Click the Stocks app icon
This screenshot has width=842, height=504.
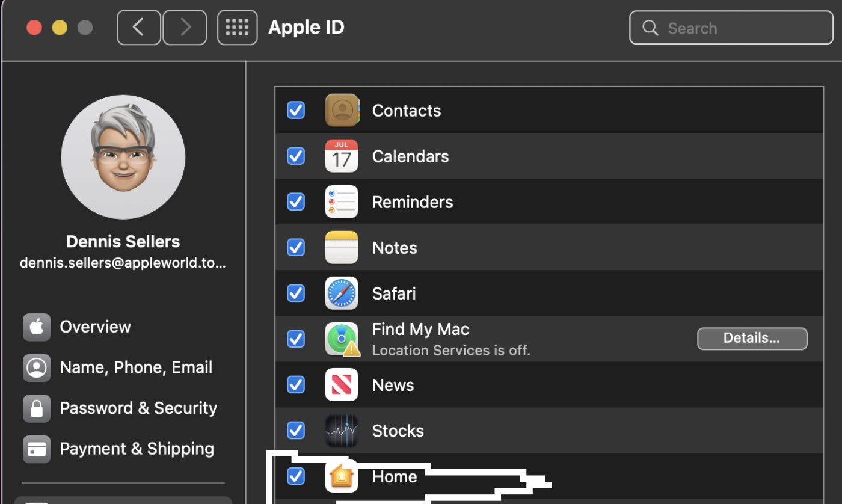pos(342,430)
